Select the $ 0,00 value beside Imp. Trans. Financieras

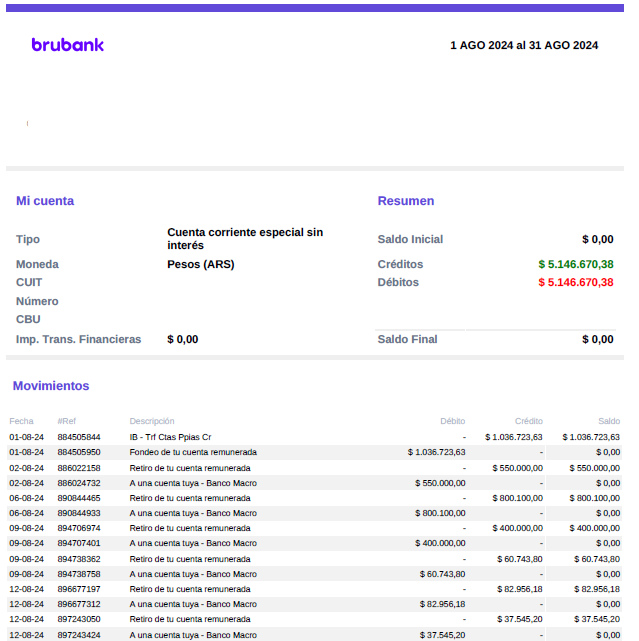[183, 339]
